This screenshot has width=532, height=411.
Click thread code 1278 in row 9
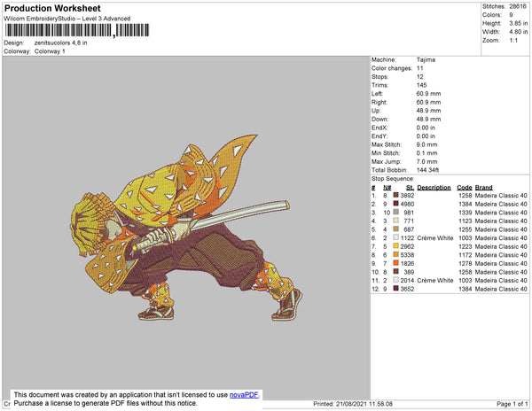point(465,263)
